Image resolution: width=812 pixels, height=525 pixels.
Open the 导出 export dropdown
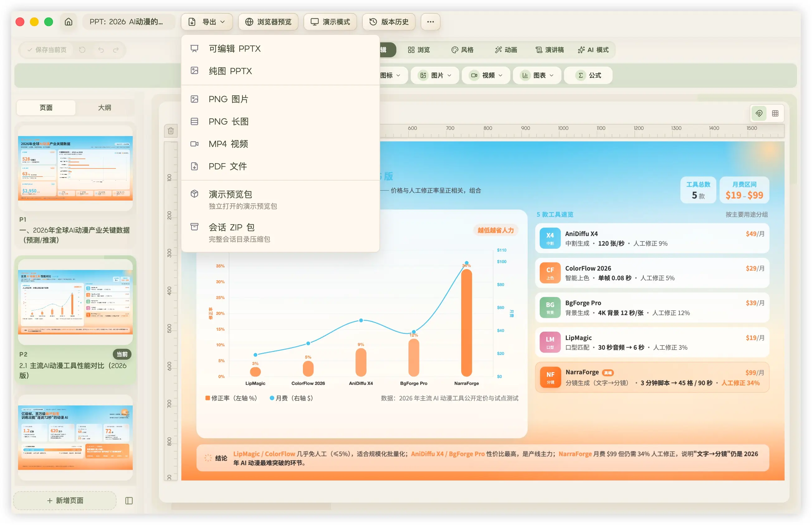click(207, 22)
